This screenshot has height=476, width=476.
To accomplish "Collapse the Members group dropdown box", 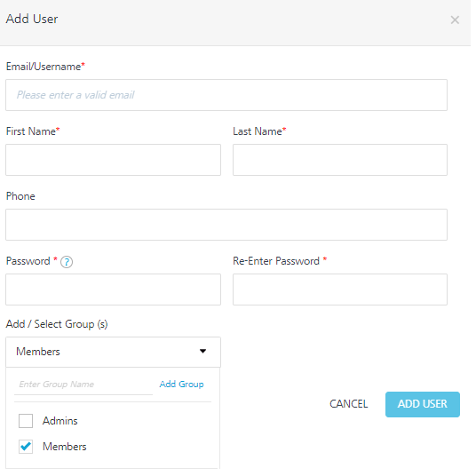I will 113,352.
